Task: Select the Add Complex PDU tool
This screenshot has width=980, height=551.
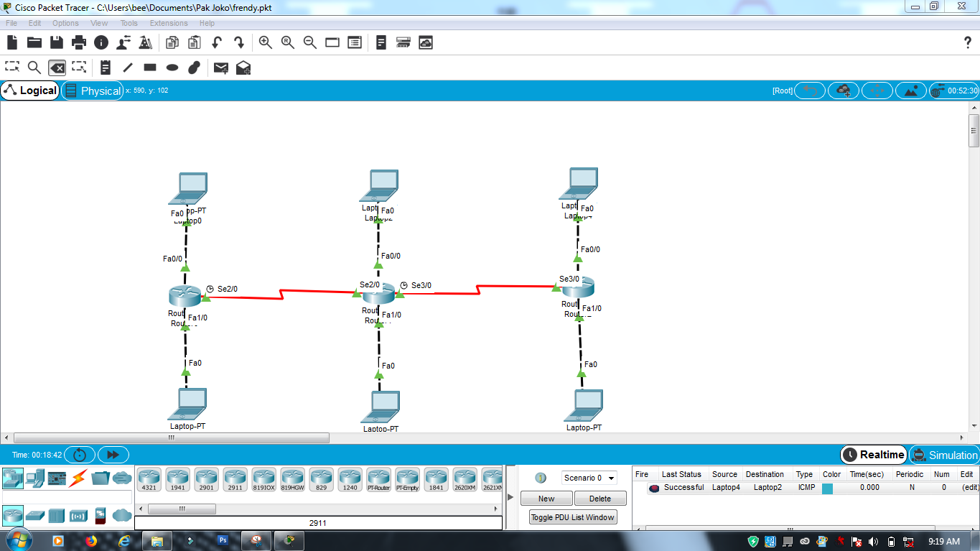Action: pos(243,67)
